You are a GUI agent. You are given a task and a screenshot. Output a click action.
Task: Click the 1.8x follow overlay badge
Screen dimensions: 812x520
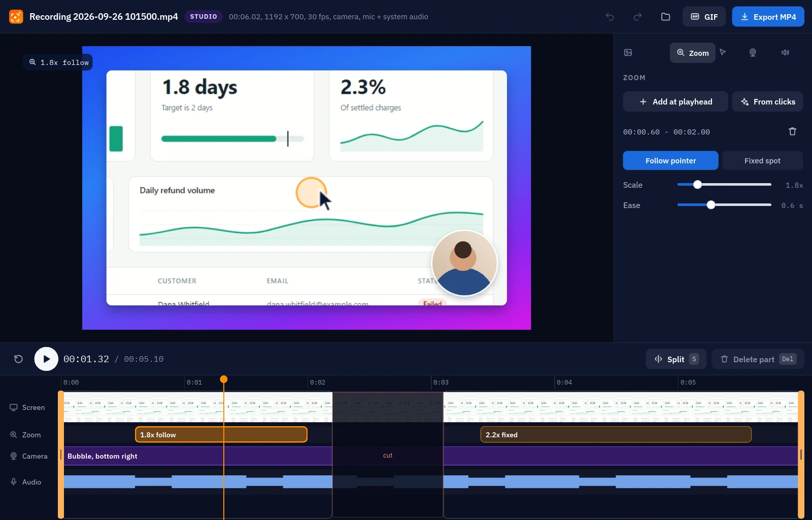[x=58, y=62]
